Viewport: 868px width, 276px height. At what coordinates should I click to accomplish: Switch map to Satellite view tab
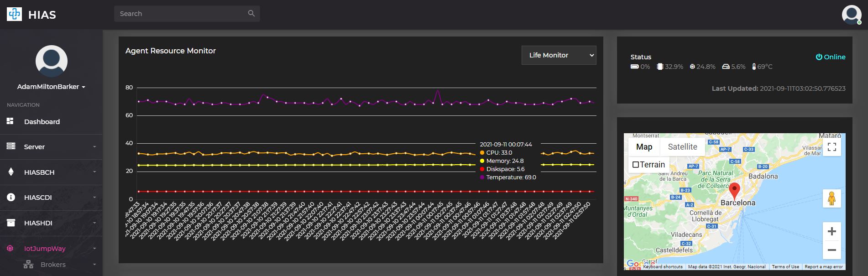click(682, 147)
